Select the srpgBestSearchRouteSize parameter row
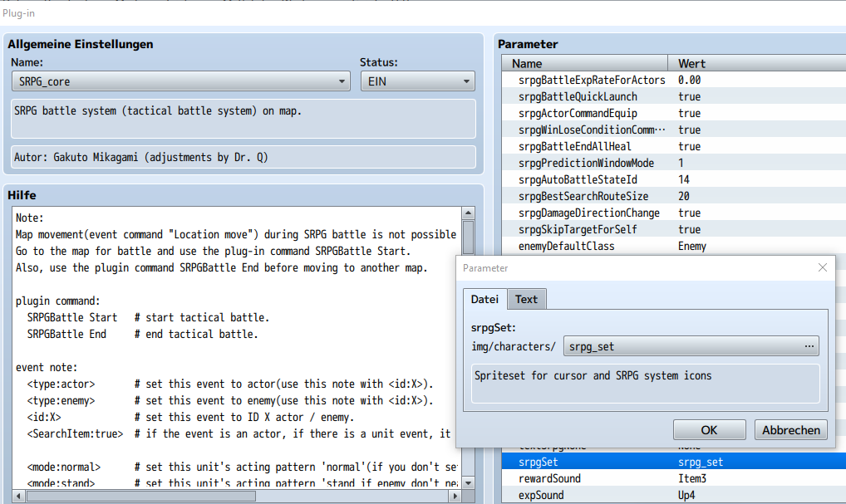Viewport: 846px width, 504px height. tap(674, 196)
